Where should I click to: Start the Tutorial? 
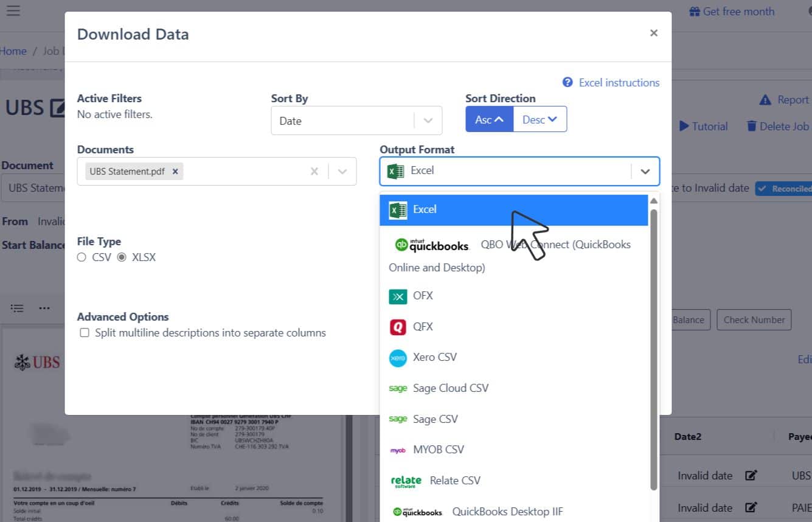[704, 127]
